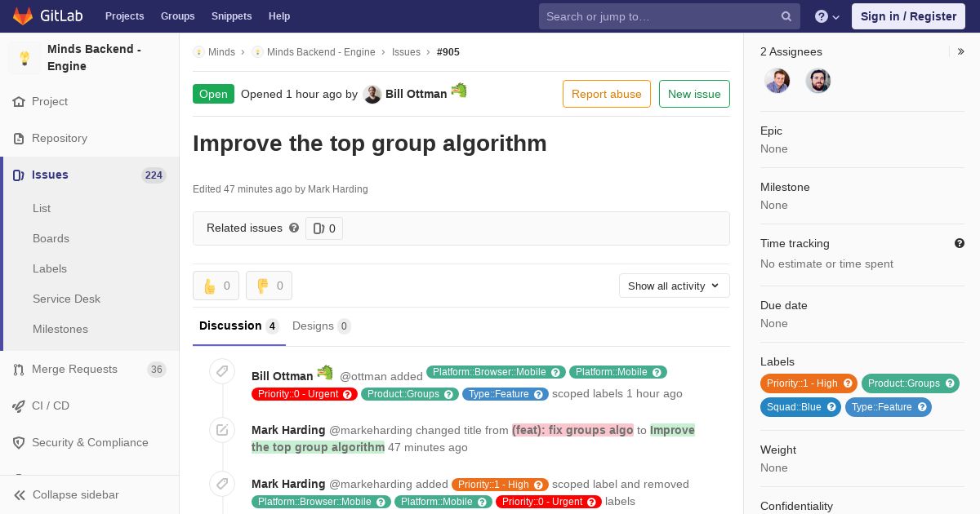Open Snippets in the top navbar

pyautogui.click(x=231, y=16)
